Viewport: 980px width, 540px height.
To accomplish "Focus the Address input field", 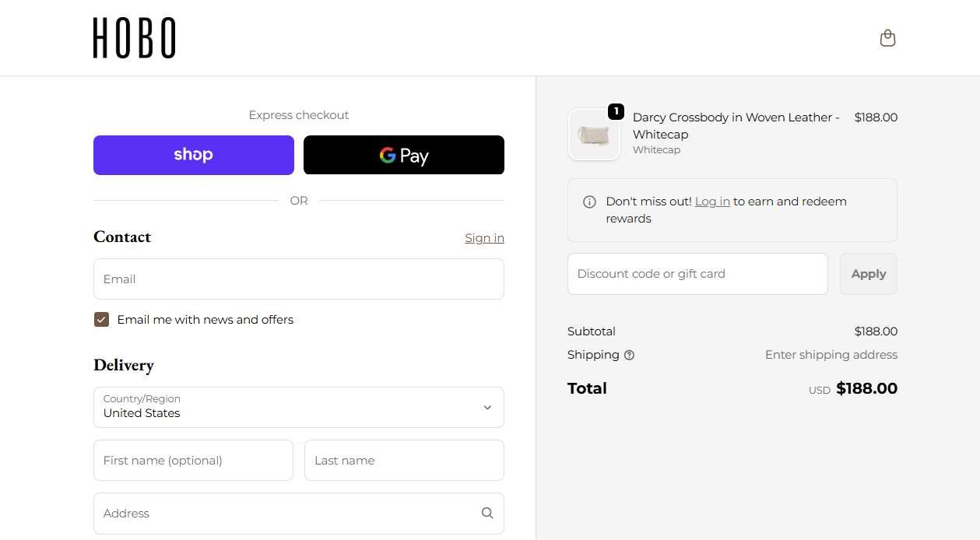I will 299,514.
